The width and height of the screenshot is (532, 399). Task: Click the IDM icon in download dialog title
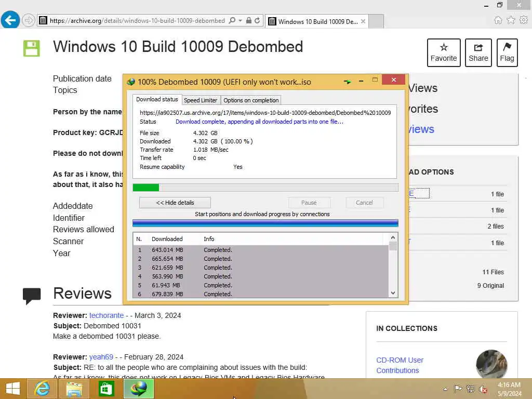(131, 82)
